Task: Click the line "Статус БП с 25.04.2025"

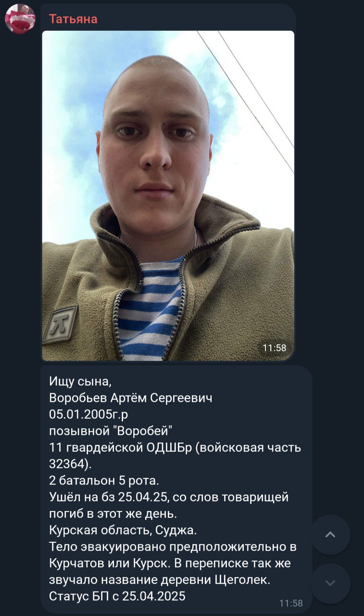Action: tap(117, 596)
